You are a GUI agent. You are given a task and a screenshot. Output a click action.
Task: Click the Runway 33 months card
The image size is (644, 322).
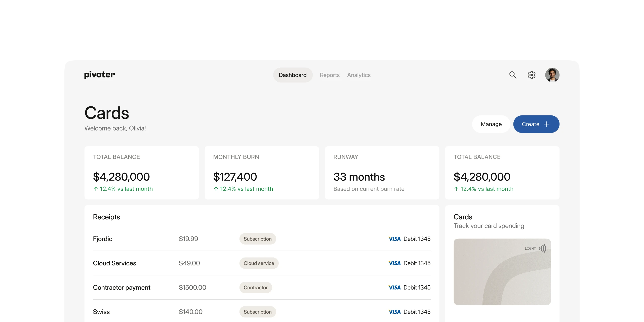click(x=382, y=173)
